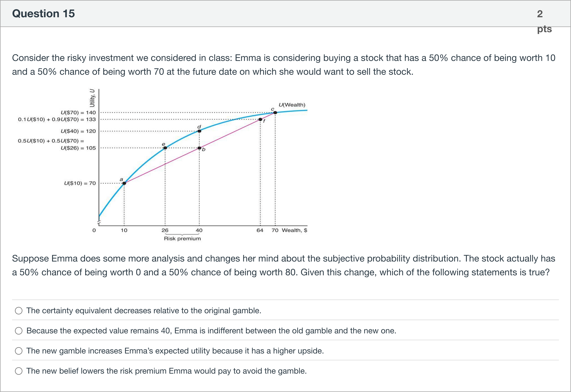Click point c at the curve's top right
Viewport: 571px width, 392px height.
(x=275, y=113)
